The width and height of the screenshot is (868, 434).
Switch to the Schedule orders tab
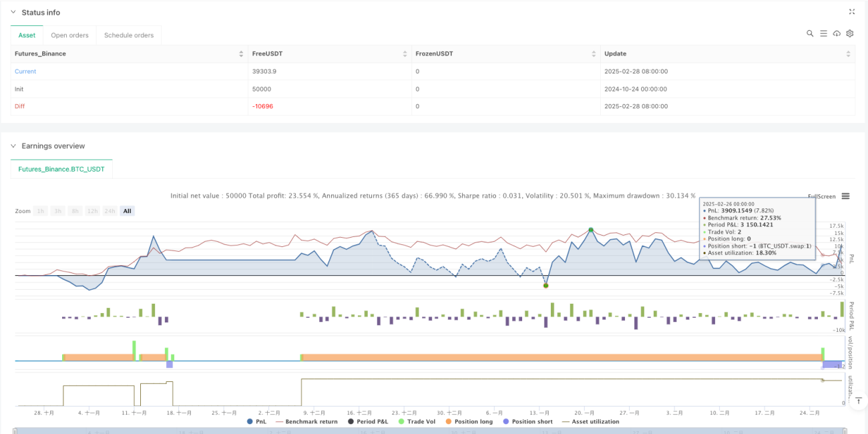129,35
